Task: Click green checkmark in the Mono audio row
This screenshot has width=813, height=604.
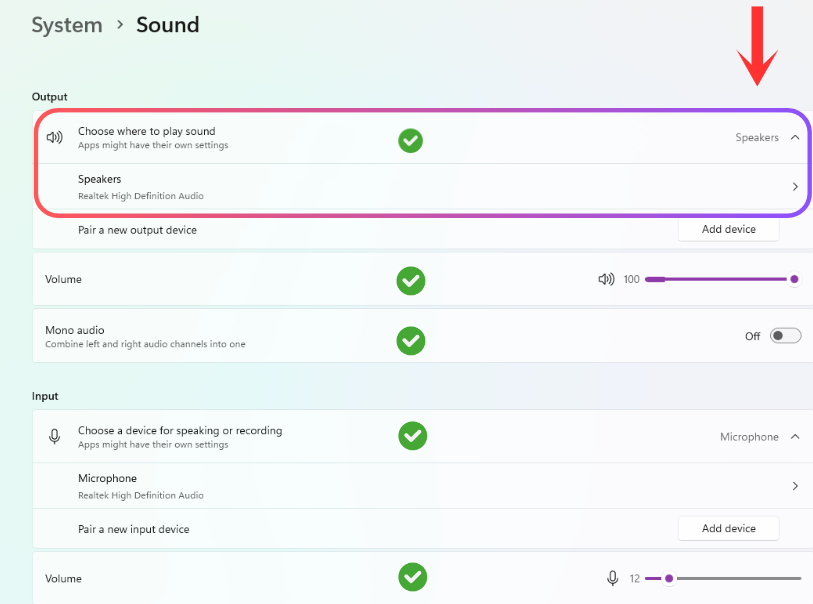Action: (x=411, y=341)
